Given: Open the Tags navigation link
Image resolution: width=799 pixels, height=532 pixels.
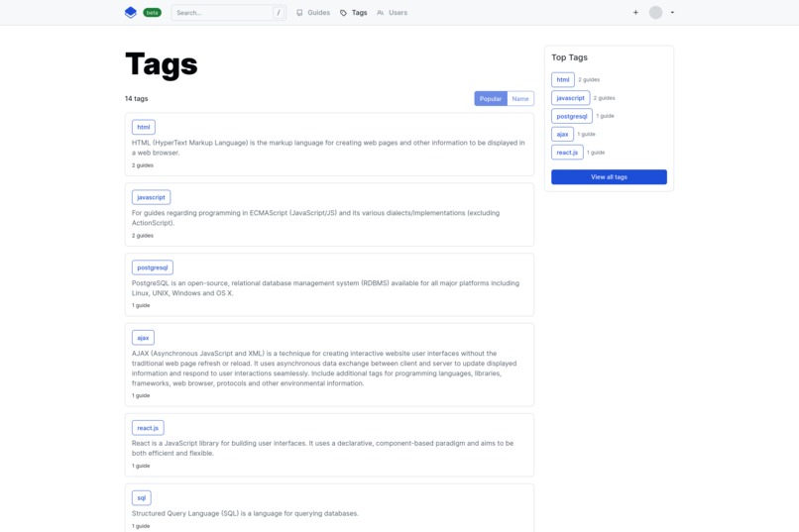Looking at the screenshot, I should (x=354, y=13).
